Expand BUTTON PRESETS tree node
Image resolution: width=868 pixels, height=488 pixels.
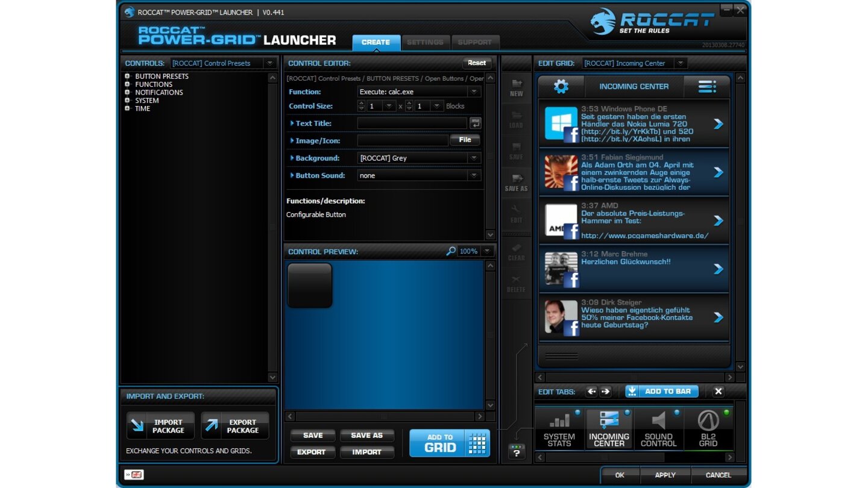127,77
